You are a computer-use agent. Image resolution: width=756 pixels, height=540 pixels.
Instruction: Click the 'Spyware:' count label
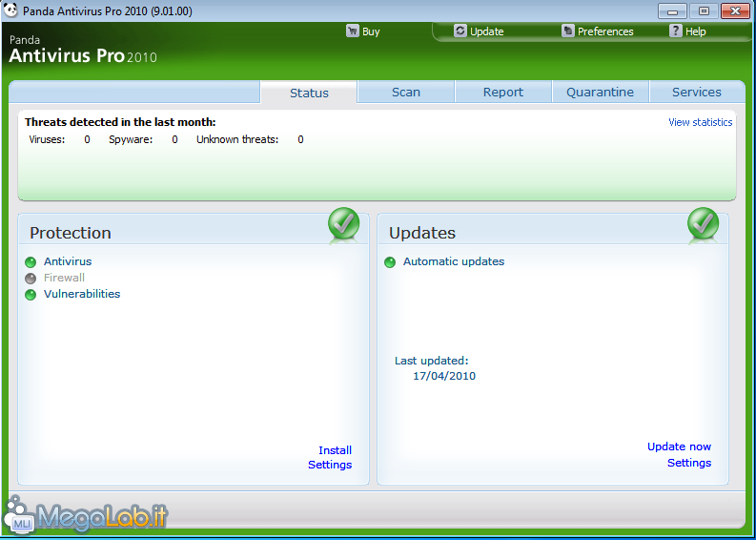point(131,139)
